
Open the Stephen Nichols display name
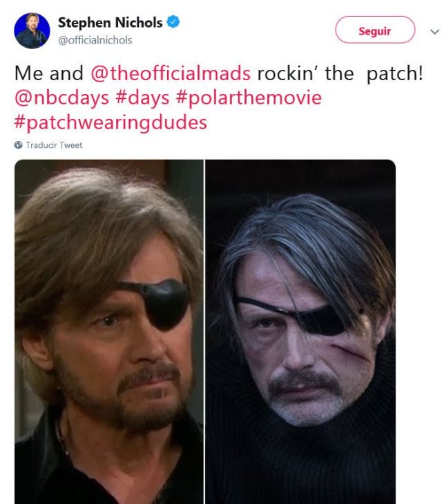click(110, 23)
